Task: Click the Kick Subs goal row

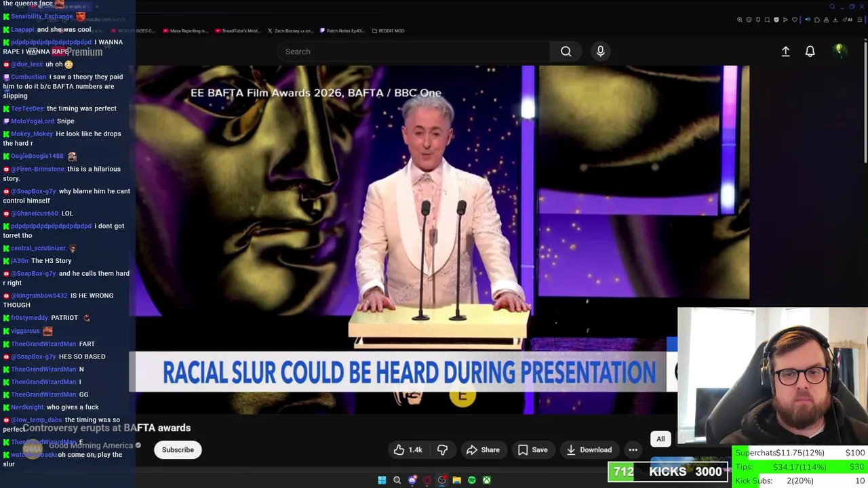Action: pos(800,481)
